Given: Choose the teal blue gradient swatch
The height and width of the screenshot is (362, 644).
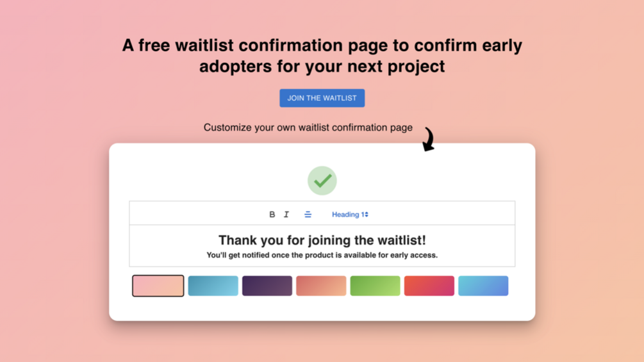Looking at the screenshot, I should point(213,286).
